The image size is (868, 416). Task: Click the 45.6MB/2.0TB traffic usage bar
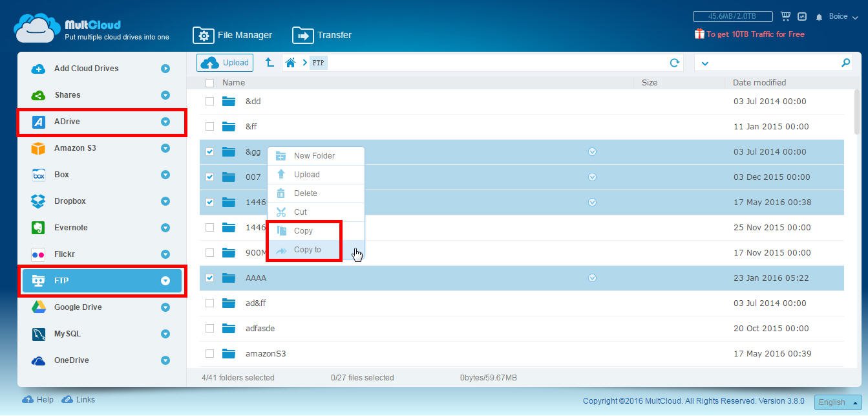click(x=733, y=16)
